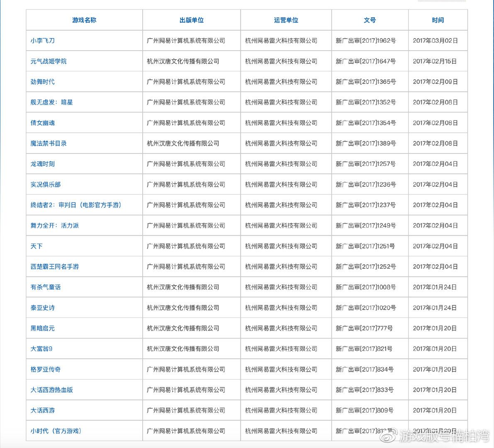Open the 实况俱乐部 game link

coord(45,184)
